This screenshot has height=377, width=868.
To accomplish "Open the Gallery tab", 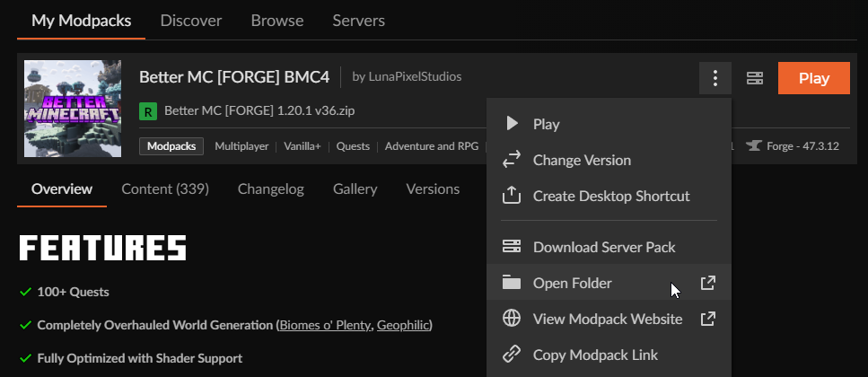I will [x=355, y=189].
